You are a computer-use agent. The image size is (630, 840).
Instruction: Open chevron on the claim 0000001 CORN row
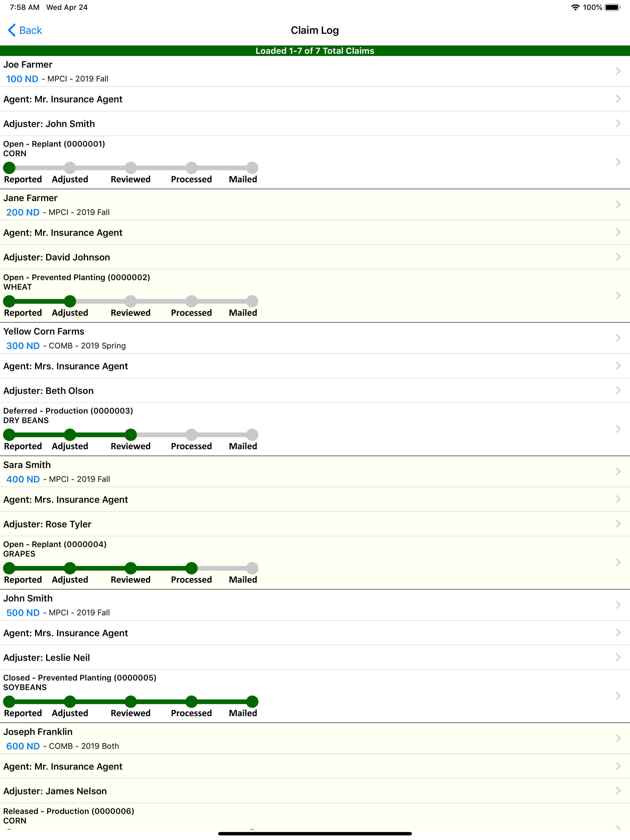(x=618, y=162)
